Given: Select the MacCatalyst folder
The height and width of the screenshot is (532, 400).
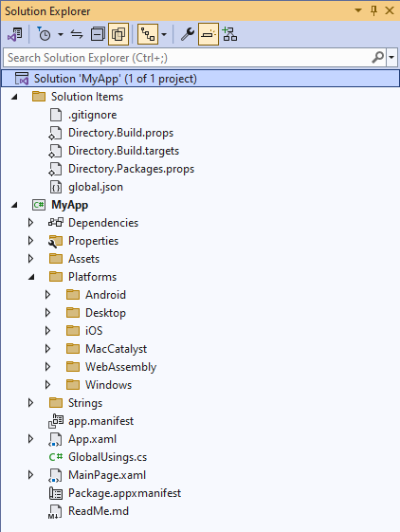Looking at the screenshot, I should 116,349.
